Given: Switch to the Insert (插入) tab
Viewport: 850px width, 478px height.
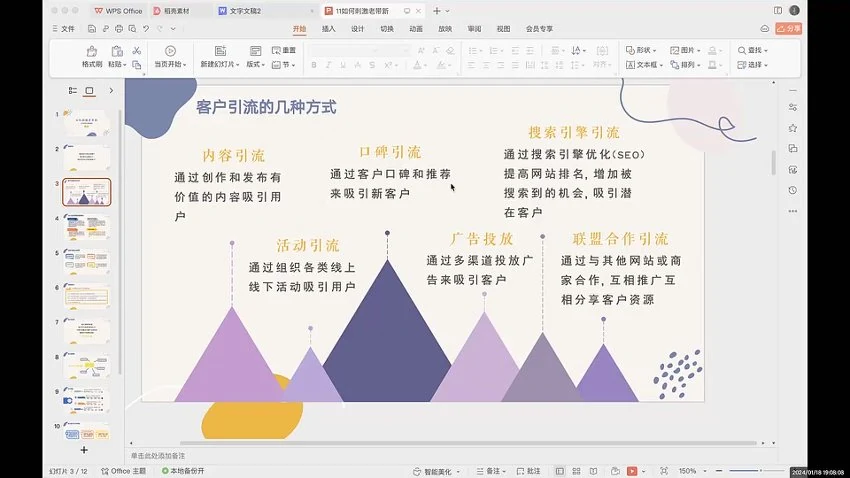Looking at the screenshot, I should point(329,29).
